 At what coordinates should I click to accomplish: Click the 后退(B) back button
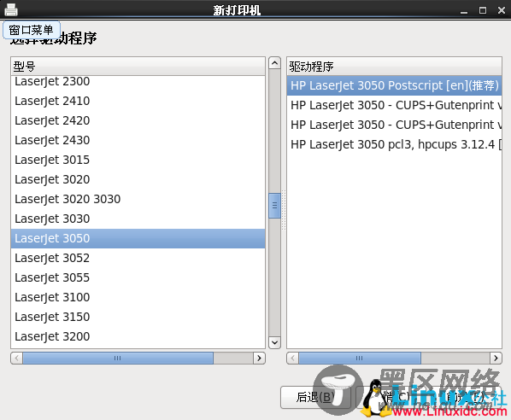pos(315,397)
